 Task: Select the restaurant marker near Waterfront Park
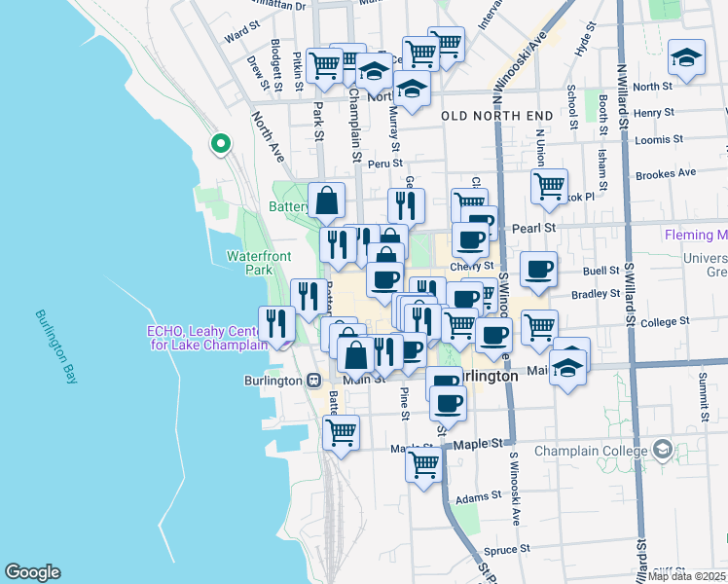pyautogui.click(x=309, y=298)
